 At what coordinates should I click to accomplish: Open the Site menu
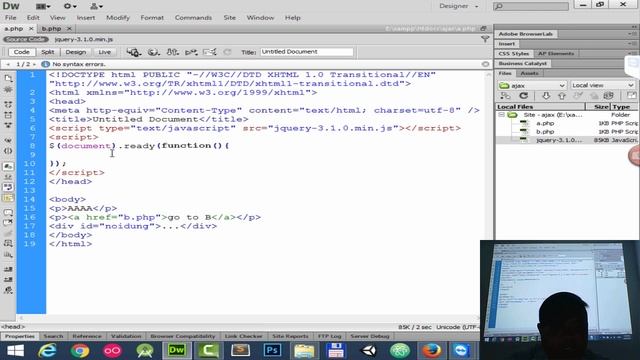pyautogui.click(x=229, y=18)
